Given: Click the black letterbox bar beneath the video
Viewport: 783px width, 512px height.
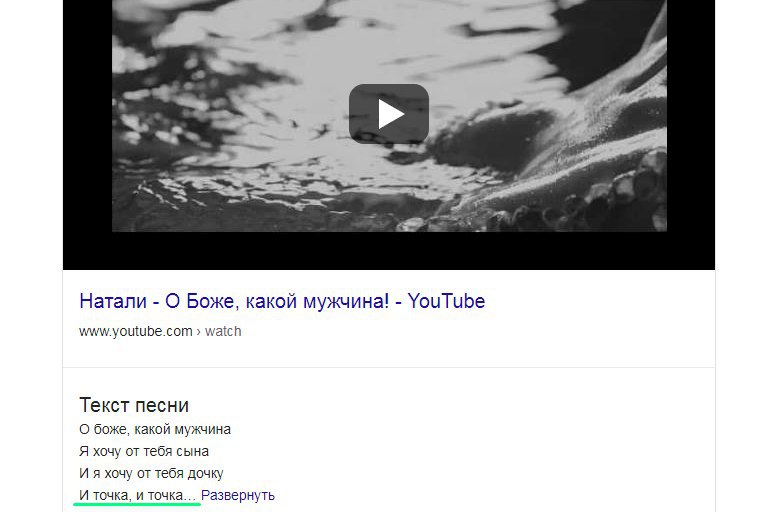Looking at the screenshot, I should tap(389, 251).
